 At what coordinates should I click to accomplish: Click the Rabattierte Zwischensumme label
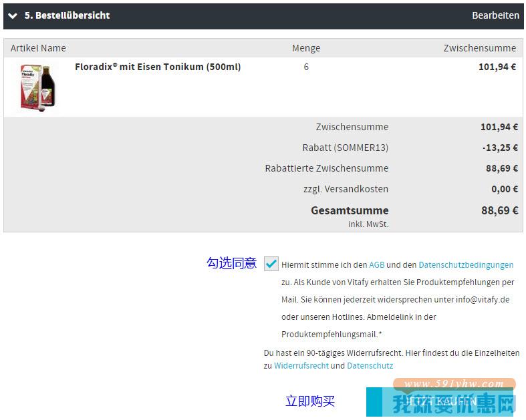click(326, 168)
